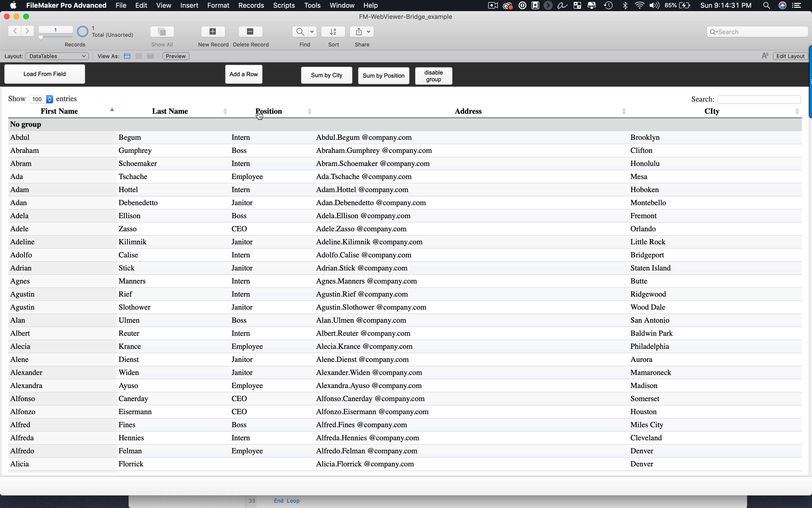Click Sum by Position button
Image resolution: width=812 pixels, height=508 pixels.
(x=384, y=75)
